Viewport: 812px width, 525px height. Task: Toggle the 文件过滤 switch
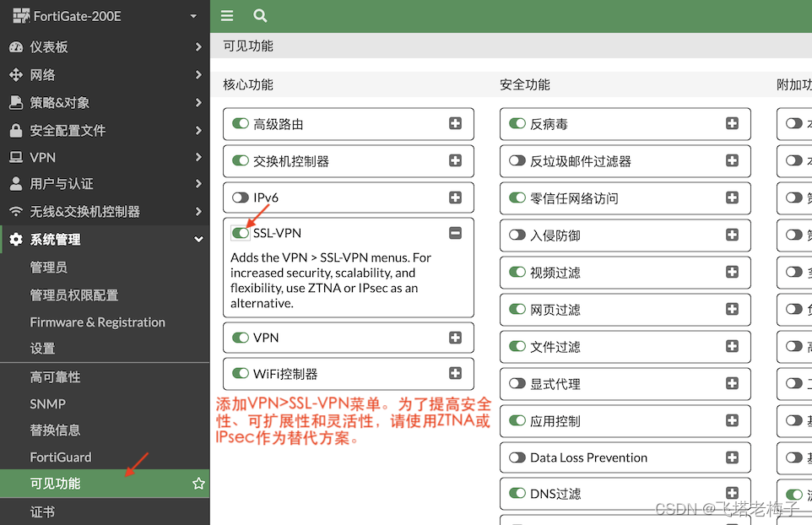point(517,346)
